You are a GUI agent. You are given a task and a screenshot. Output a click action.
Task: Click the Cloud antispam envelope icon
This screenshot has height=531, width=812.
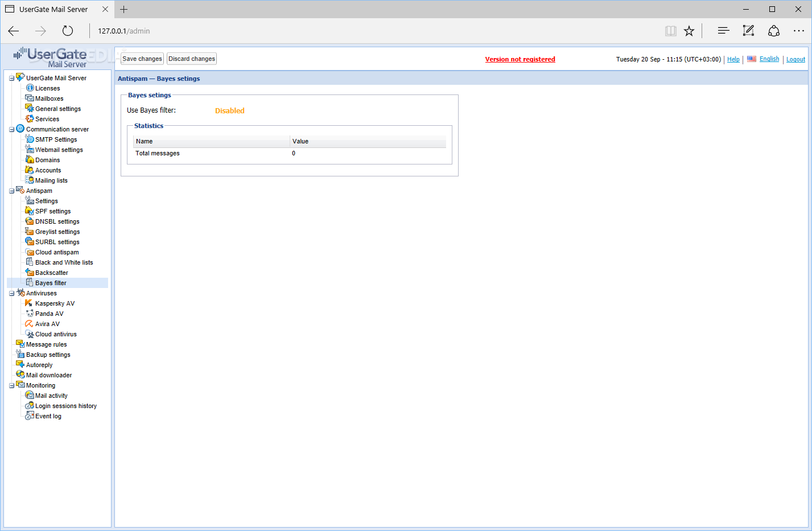click(x=30, y=252)
